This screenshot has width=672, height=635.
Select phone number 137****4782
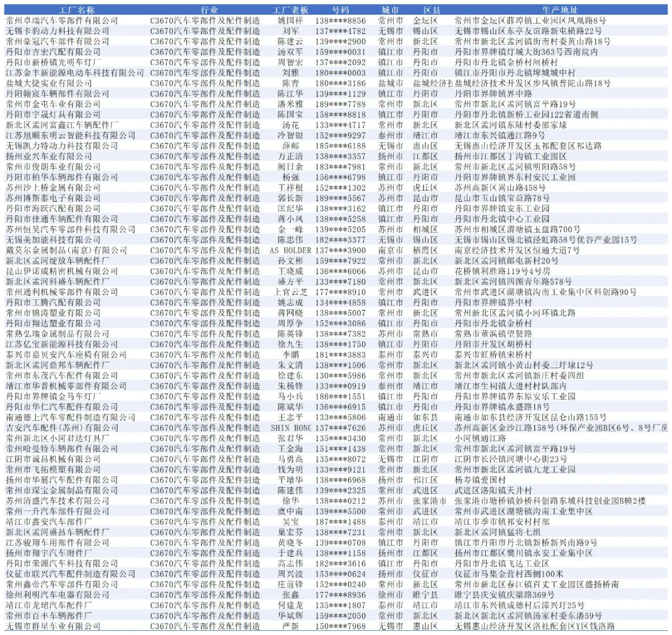click(x=341, y=31)
